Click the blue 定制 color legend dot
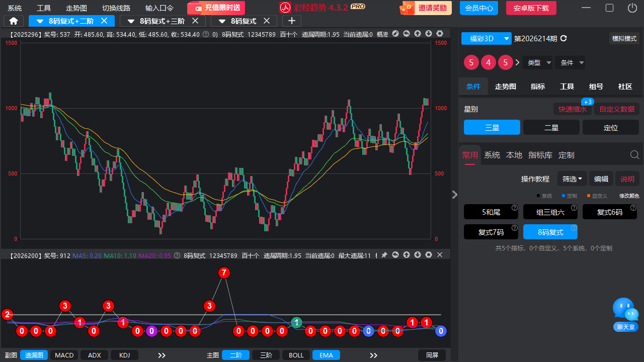 563,196
